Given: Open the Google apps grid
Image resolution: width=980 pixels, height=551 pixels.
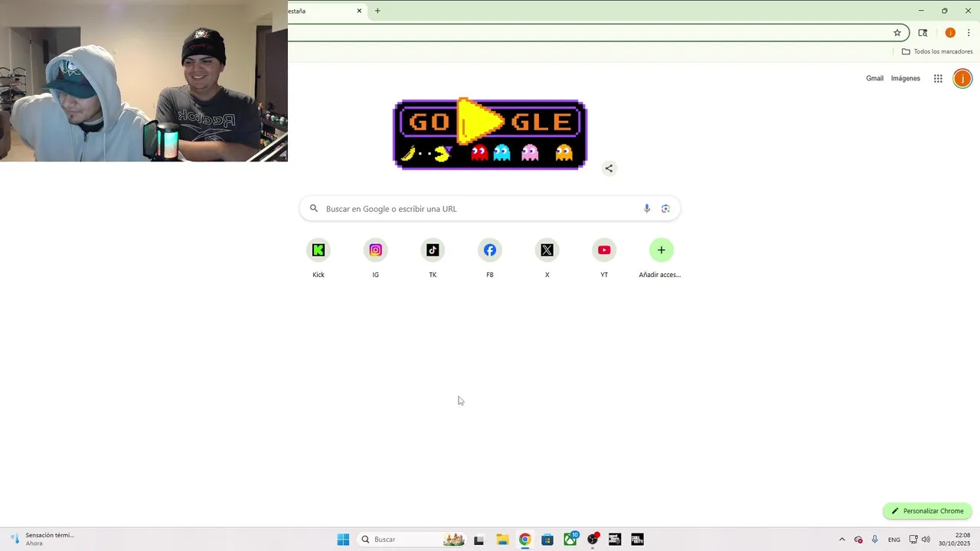Looking at the screenshot, I should click(x=938, y=78).
